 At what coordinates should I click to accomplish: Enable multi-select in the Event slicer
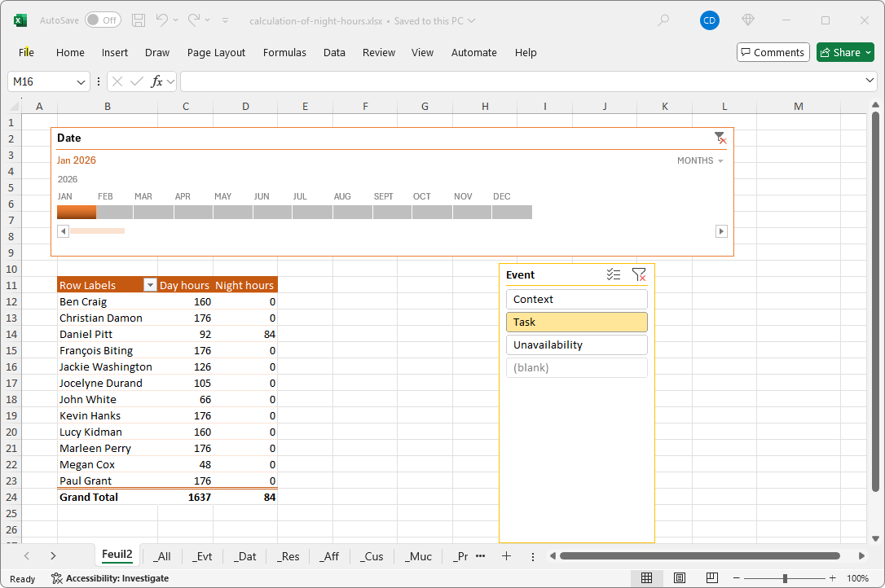point(614,275)
